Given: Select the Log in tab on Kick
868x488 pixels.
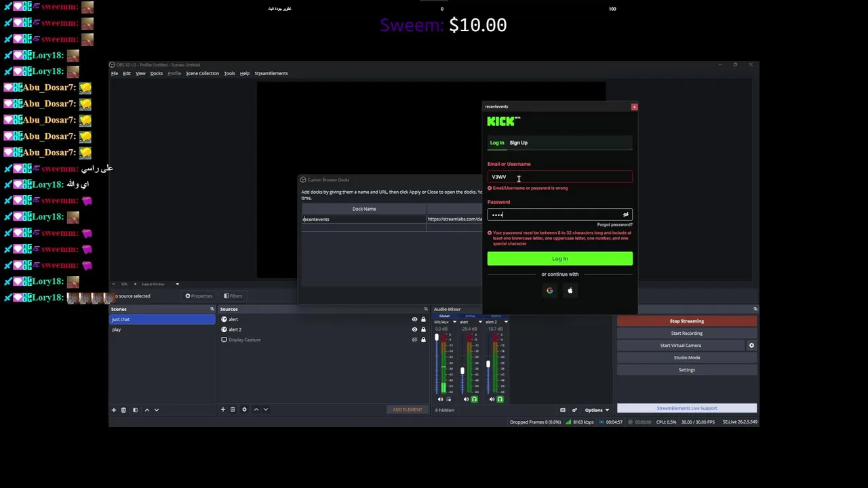Looking at the screenshot, I should coord(497,143).
